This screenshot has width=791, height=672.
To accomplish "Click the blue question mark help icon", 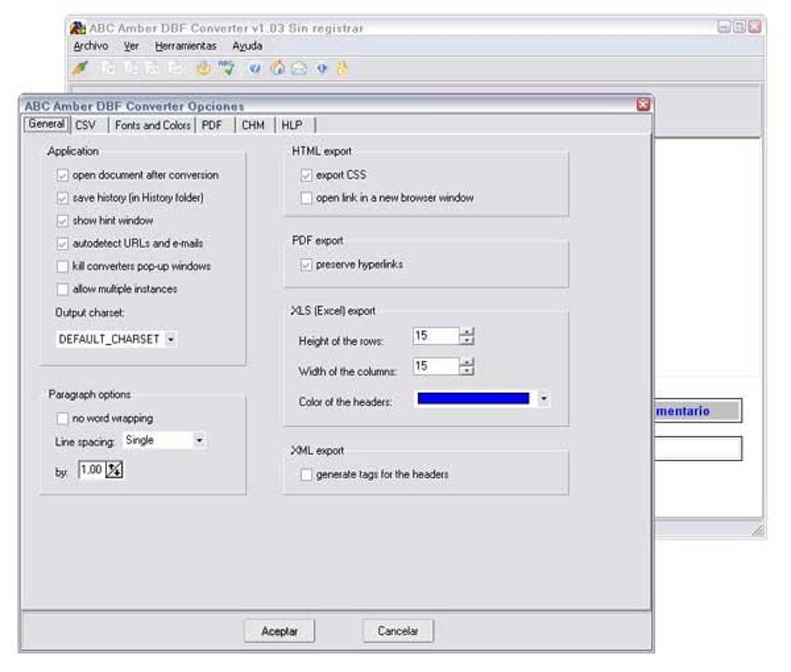I will (255, 68).
